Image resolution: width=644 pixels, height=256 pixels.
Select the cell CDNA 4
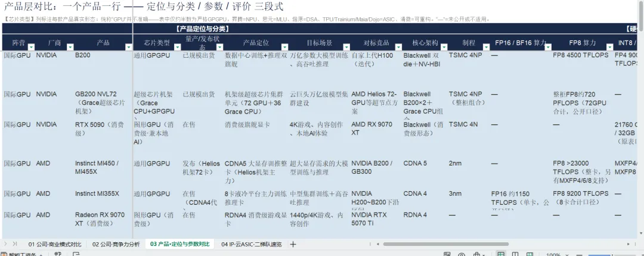[x=415, y=193]
